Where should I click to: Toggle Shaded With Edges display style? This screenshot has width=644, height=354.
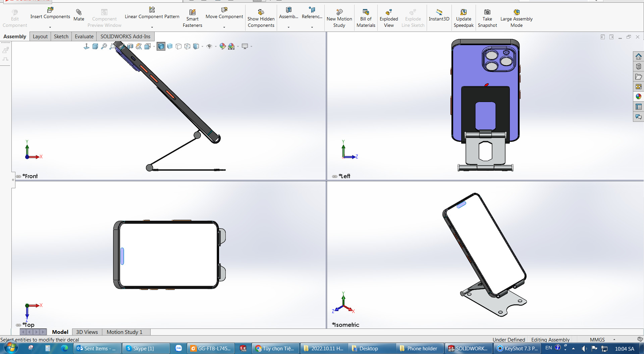pyautogui.click(x=161, y=46)
